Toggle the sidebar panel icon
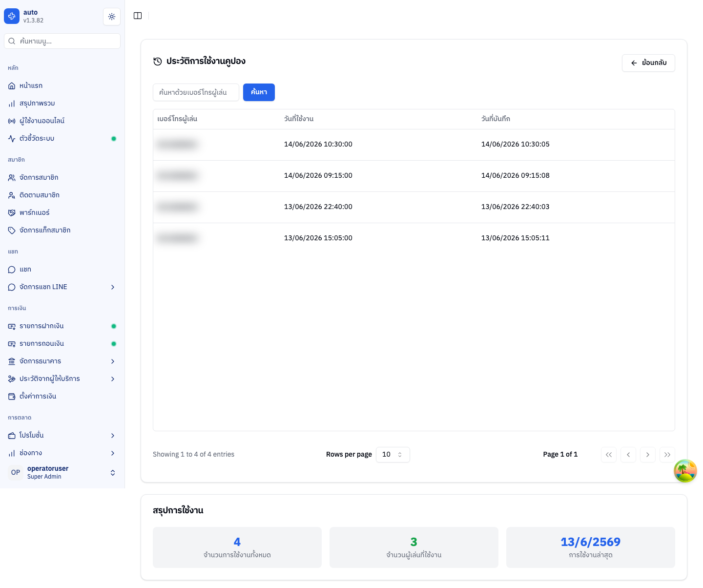Screen dimensions: 703x588 click(138, 16)
